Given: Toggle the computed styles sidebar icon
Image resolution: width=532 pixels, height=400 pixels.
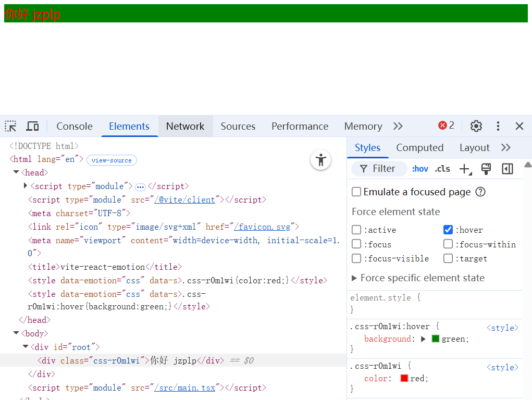Looking at the screenshot, I should point(507,169).
